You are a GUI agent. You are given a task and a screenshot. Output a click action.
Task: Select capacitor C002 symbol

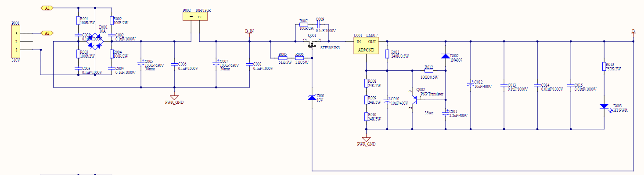[x=112, y=35]
